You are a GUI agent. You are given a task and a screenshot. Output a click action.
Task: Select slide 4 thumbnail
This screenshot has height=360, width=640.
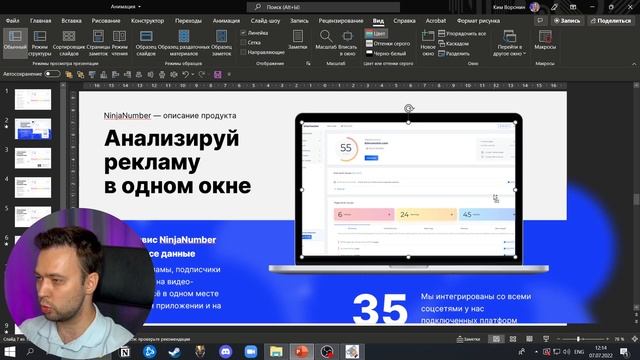[33, 188]
